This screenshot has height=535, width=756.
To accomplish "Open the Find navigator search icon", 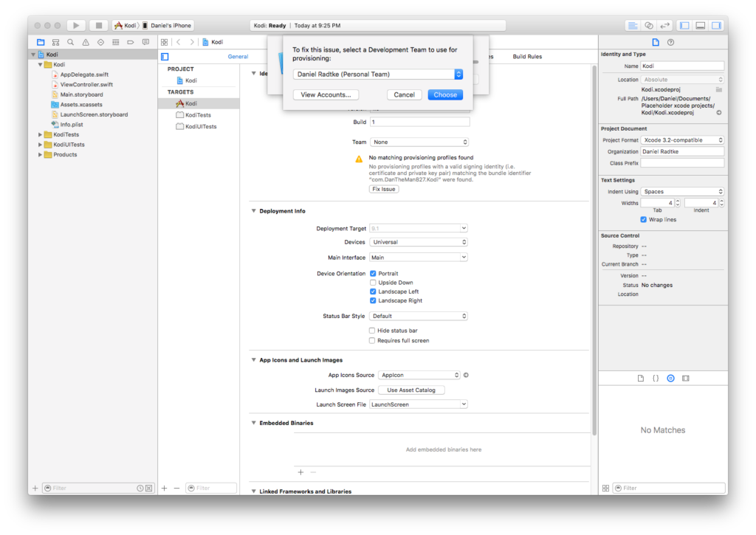I will [70, 42].
